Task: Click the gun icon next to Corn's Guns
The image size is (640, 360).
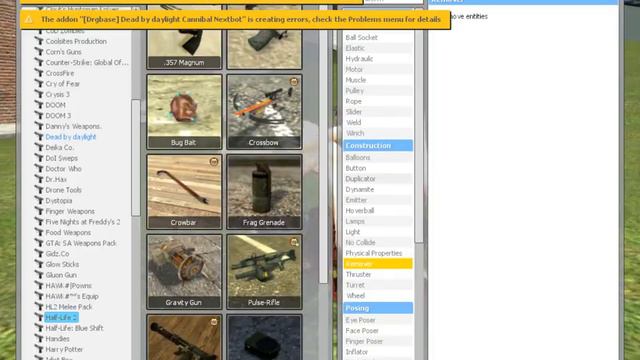Action: 39,52
